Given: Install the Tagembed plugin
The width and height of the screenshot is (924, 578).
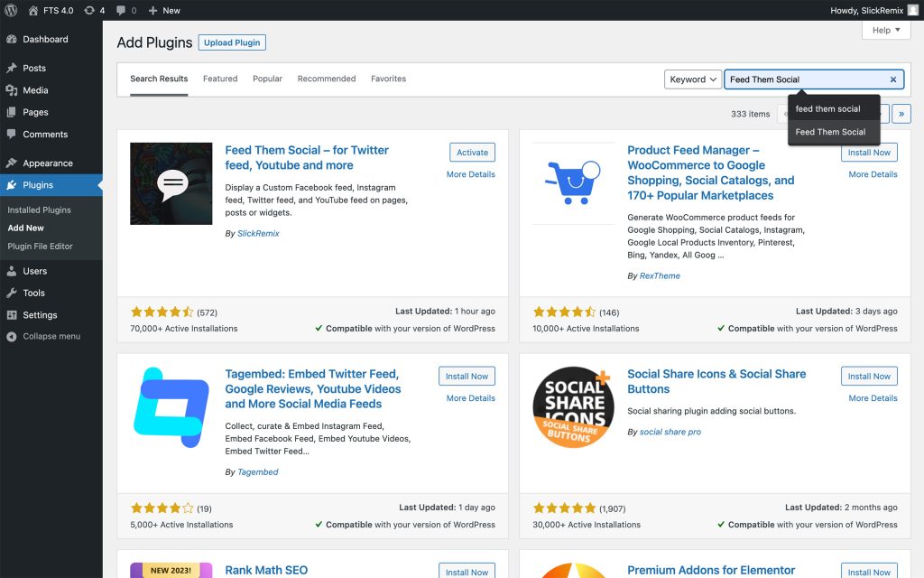Looking at the screenshot, I should point(467,377).
